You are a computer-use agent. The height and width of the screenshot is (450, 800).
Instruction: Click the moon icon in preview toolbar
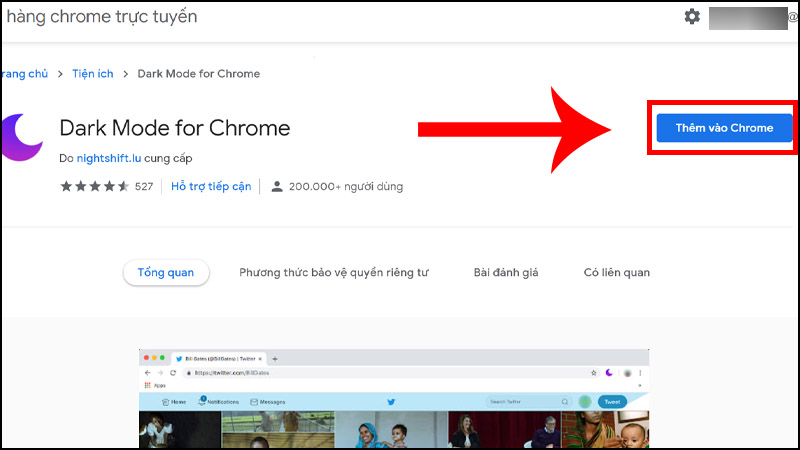pos(609,373)
